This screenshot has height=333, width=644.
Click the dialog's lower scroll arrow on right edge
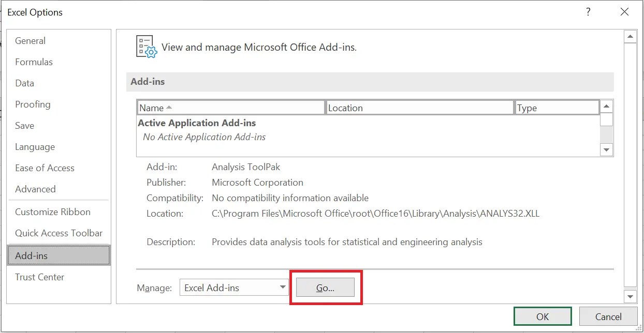[630, 296]
